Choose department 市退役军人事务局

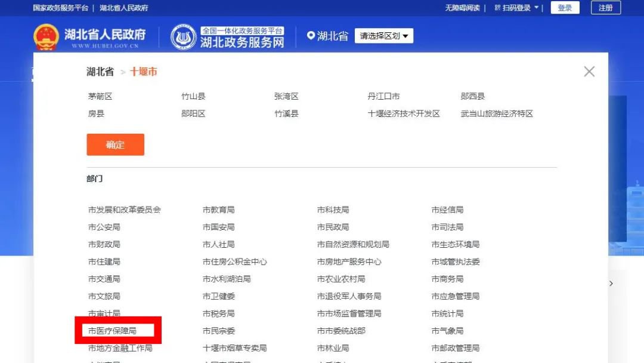click(x=349, y=296)
